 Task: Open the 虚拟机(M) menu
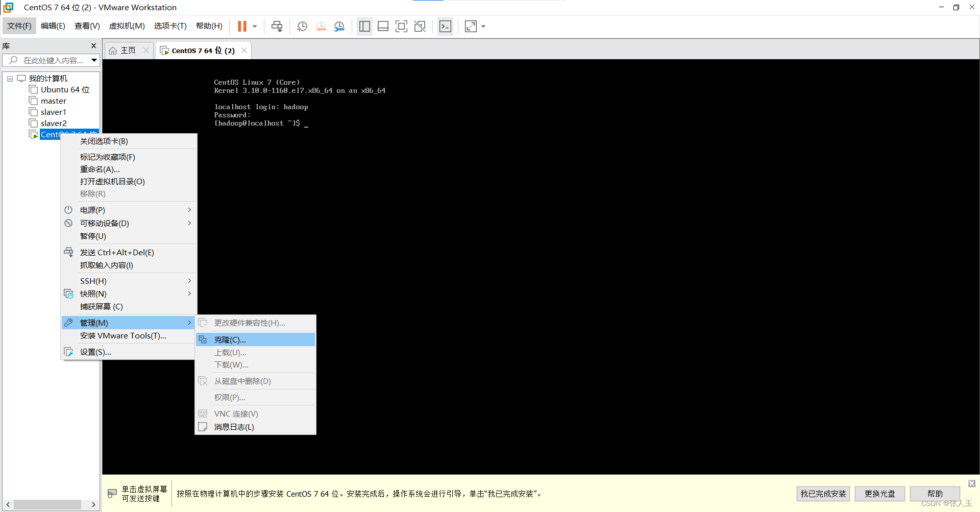click(127, 26)
